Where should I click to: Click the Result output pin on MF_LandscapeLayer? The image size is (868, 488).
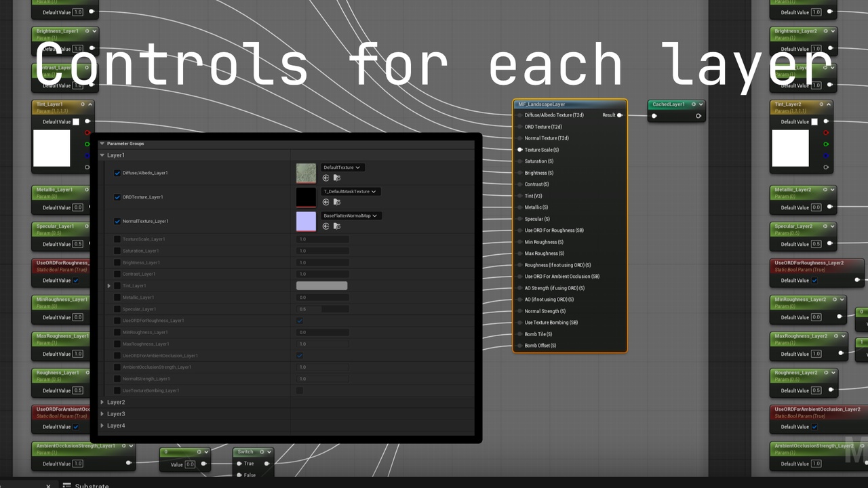click(620, 115)
